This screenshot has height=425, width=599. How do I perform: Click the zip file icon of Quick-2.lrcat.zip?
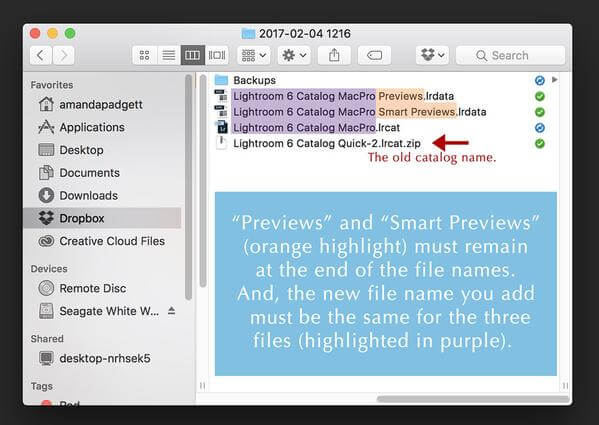(221, 143)
